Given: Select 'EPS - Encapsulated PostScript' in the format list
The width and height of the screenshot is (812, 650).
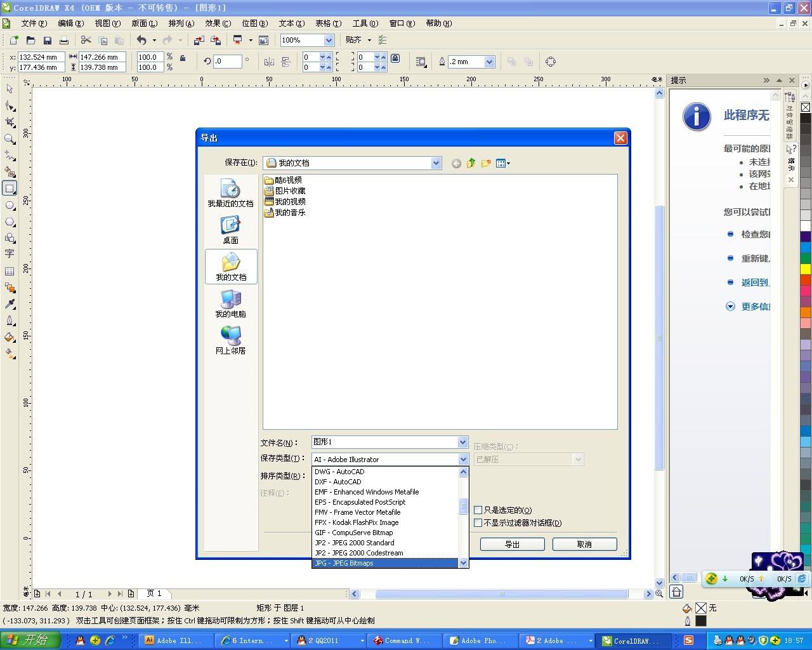Looking at the screenshot, I should 385,502.
